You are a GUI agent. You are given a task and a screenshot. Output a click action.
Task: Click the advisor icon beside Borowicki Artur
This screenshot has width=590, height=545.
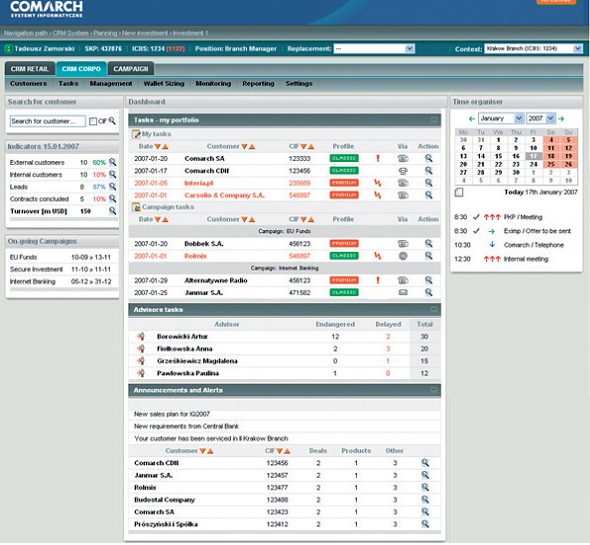click(x=141, y=336)
